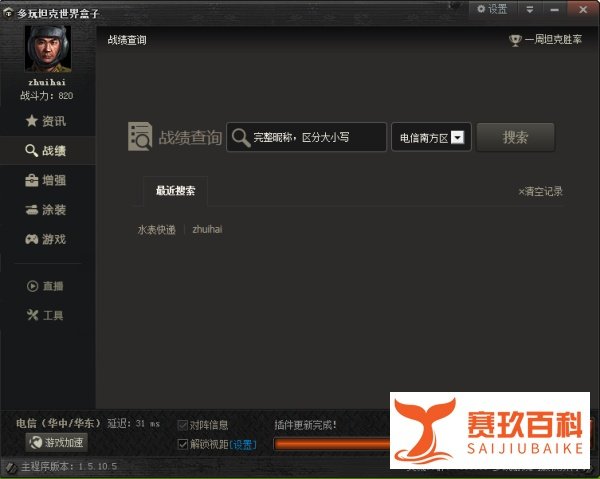The image size is (600, 479).
Task: Select recent search 水表快递
Action: tap(157, 230)
